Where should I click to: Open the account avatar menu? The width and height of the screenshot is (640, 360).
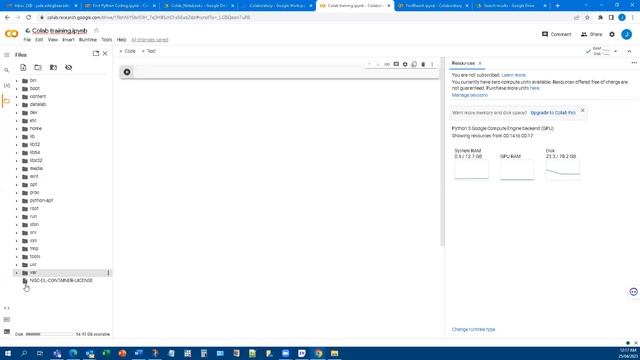tap(627, 34)
